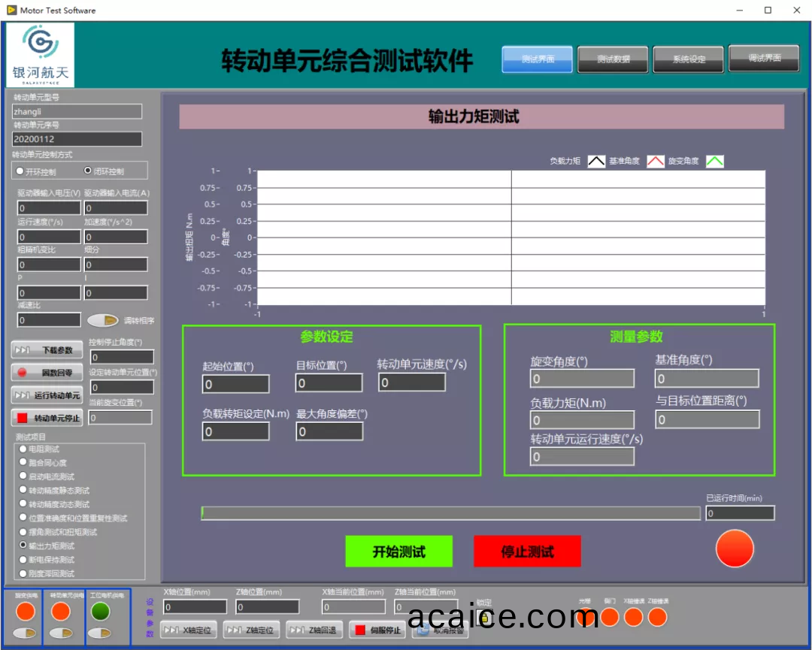
Task: Open the 系统设定 system settings tab
Action: click(x=688, y=59)
